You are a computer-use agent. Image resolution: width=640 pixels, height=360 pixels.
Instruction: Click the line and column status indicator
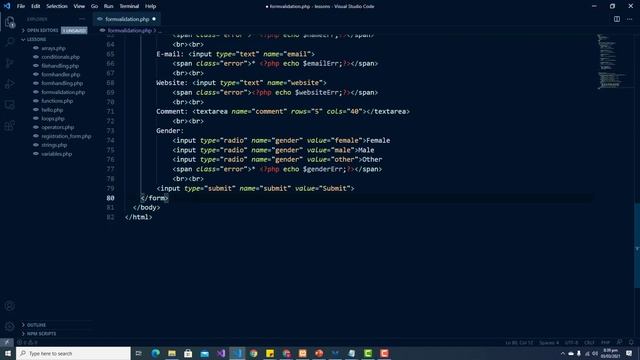[x=519, y=342]
